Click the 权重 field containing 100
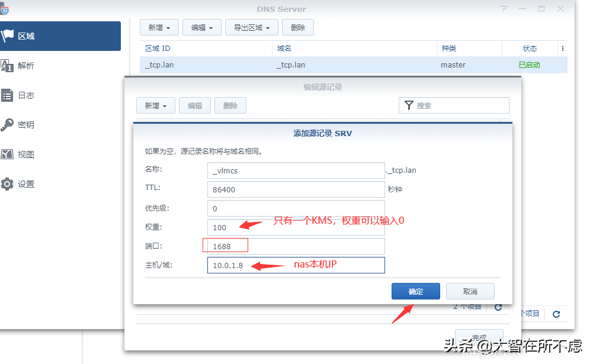 coord(296,227)
